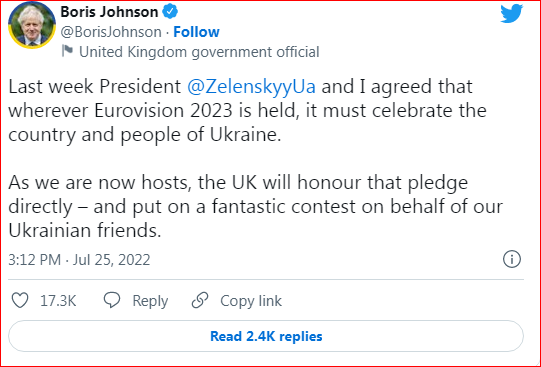Open the tweet info circle icon
Image resolution: width=541 pixels, height=367 pixels.
(x=512, y=259)
